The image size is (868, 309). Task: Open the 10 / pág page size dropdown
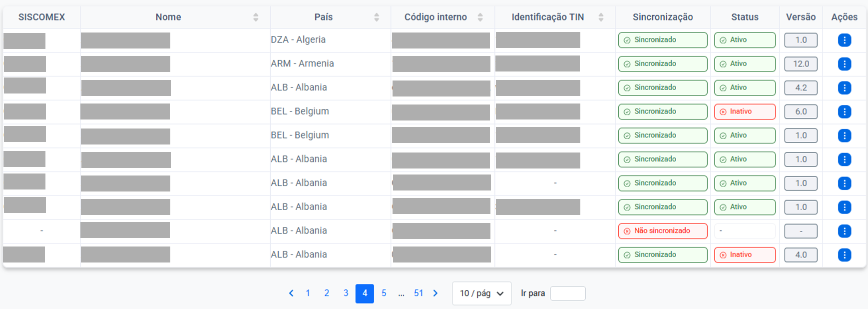[481, 293]
